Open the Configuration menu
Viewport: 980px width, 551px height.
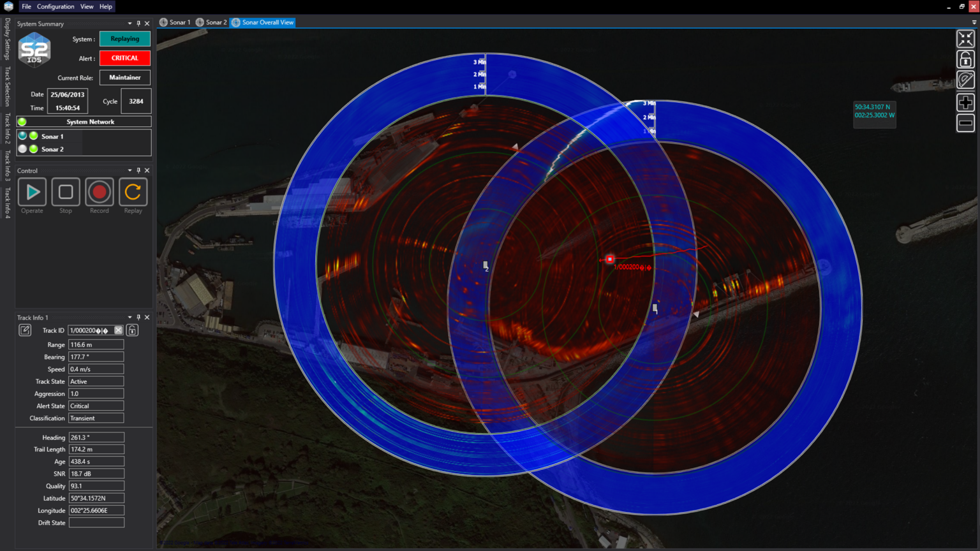[x=56, y=6]
